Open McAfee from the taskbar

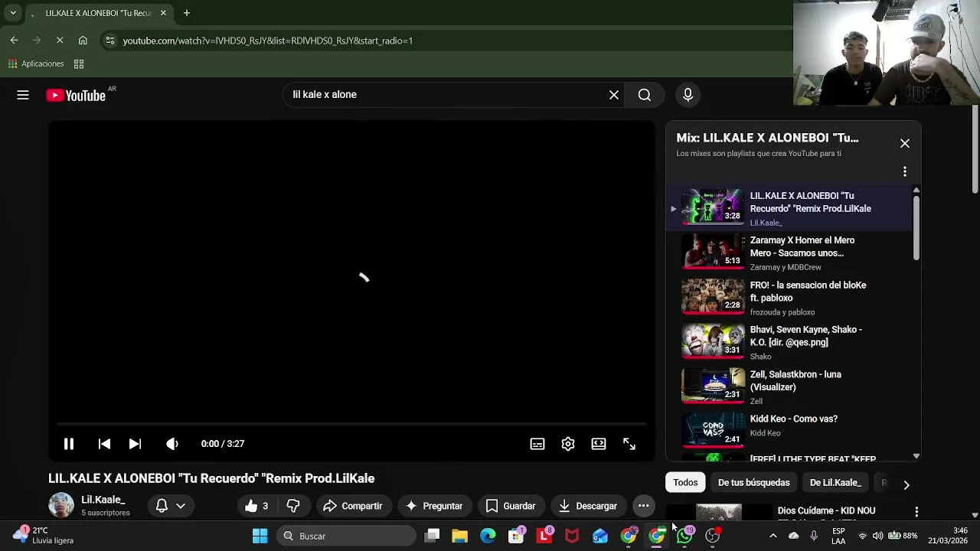click(572, 536)
